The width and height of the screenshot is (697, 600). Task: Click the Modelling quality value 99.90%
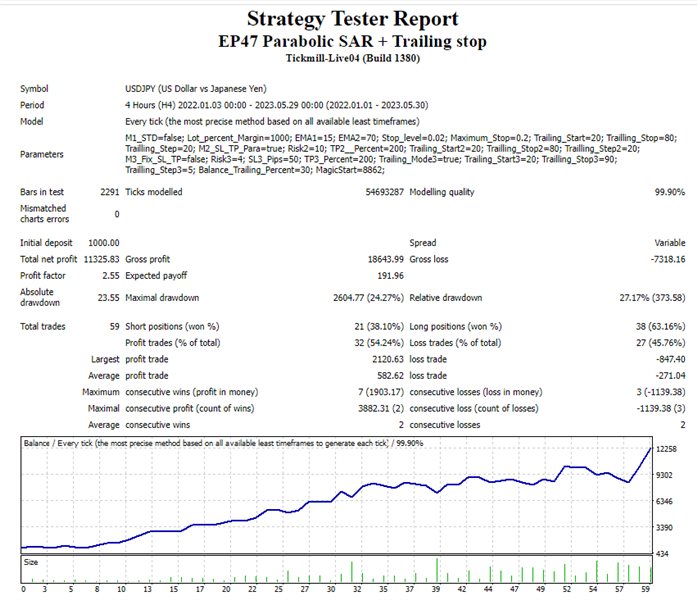coord(669,192)
